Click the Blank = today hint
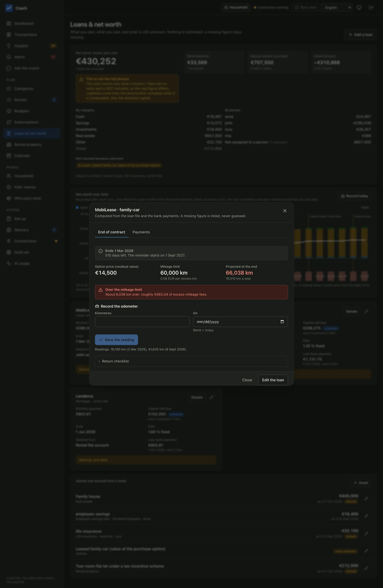Viewport: 383px width, 588px height. click(x=203, y=330)
